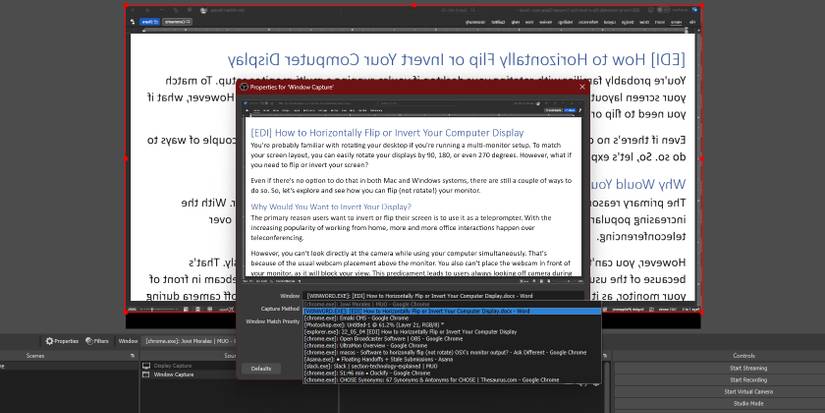
Task: Choose chrome.exe Jowi Morales MUO entry
Action: click(x=452, y=305)
